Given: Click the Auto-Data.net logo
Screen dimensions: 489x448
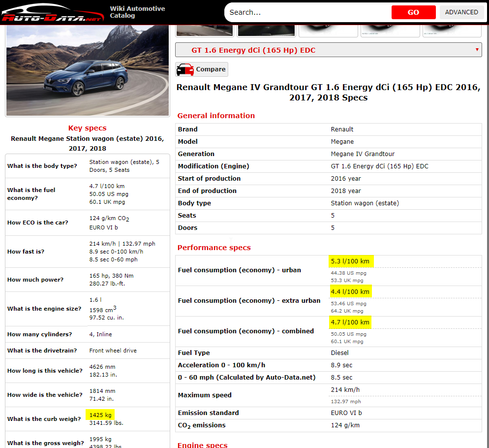Looking at the screenshot, I should tap(52, 13).
